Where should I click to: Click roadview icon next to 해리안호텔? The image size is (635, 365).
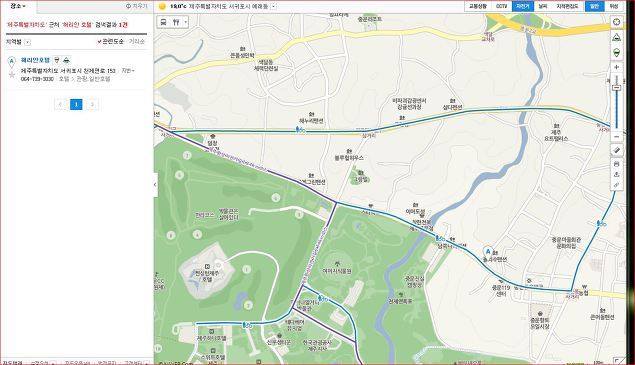(x=57, y=60)
